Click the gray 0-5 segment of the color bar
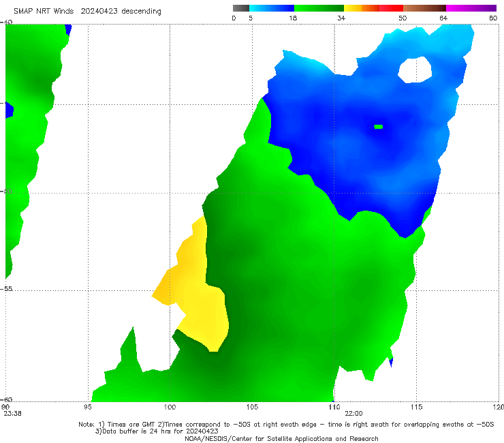Screen dimensions: 504x443 [241, 8]
